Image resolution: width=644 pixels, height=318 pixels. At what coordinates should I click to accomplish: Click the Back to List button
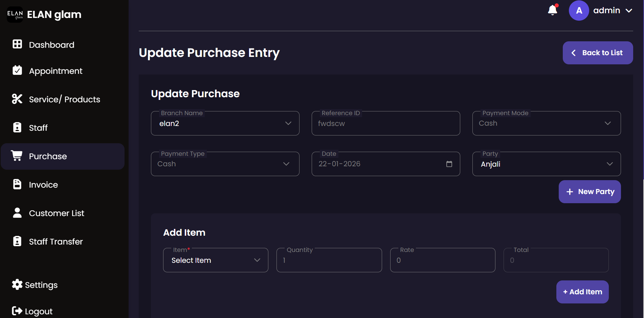598,53
